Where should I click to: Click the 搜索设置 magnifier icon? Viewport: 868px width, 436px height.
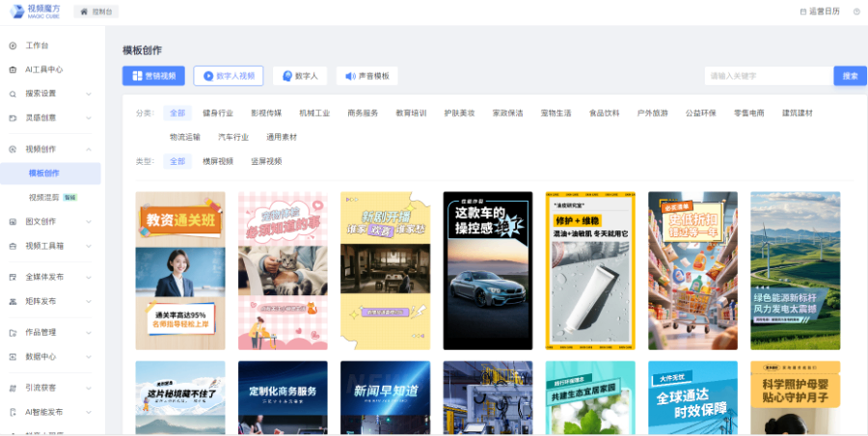pyautogui.click(x=13, y=94)
